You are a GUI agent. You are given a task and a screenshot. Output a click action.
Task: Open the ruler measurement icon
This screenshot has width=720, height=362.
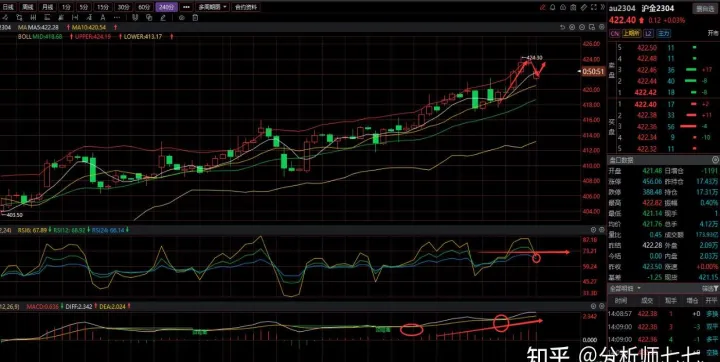[x=584, y=7]
